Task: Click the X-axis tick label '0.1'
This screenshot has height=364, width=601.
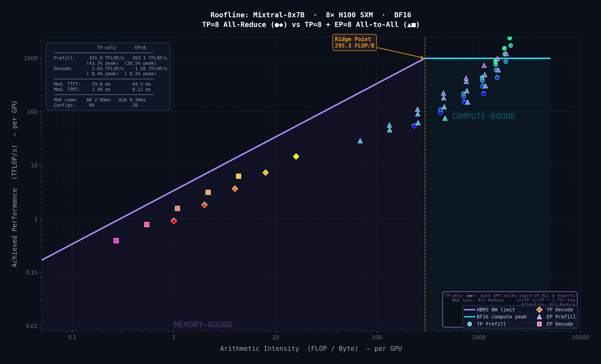Action: [72, 337]
